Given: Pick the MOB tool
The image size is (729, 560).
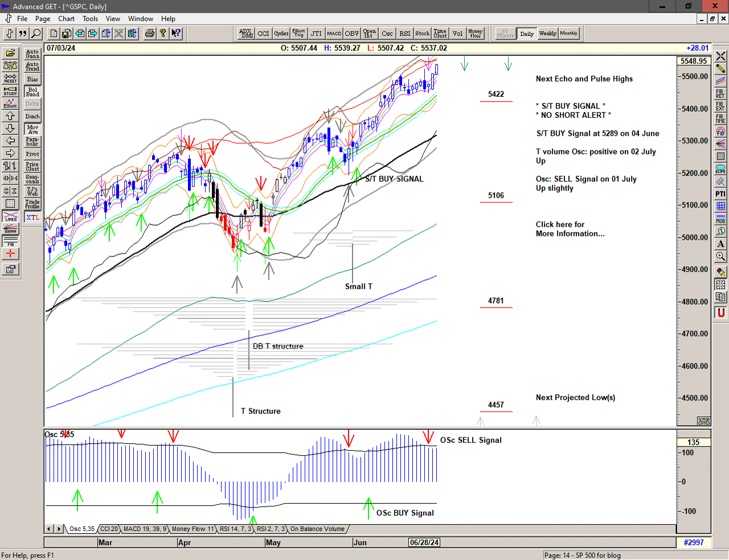Looking at the screenshot, I should tap(720, 219).
